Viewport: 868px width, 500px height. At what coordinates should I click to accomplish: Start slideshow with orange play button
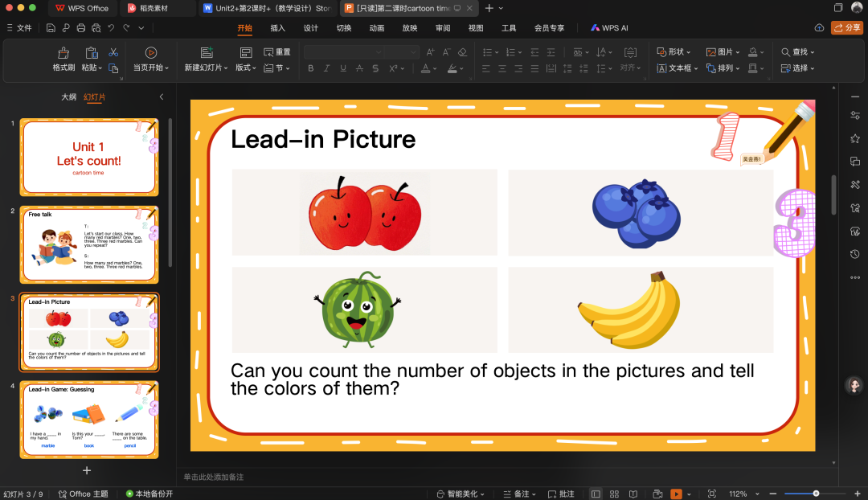point(677,494)
